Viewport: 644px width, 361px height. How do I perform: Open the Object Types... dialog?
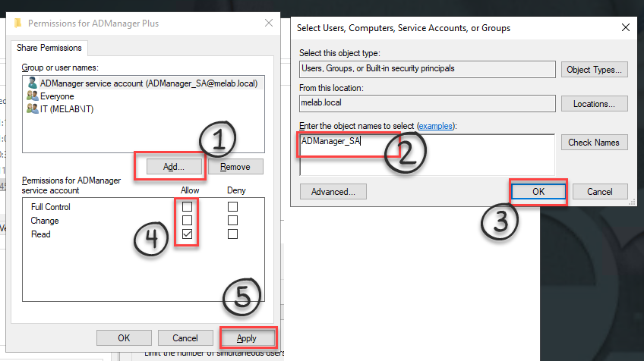(x=595, y=70)
